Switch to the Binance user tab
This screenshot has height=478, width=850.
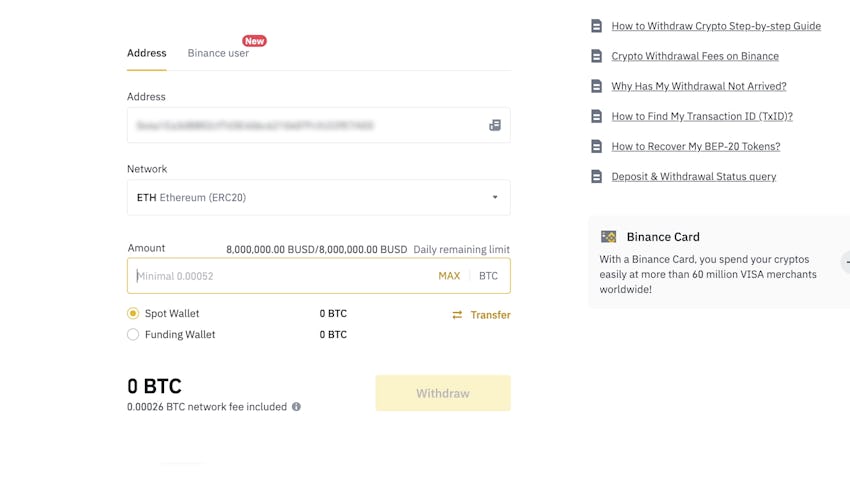pos(218,53)
